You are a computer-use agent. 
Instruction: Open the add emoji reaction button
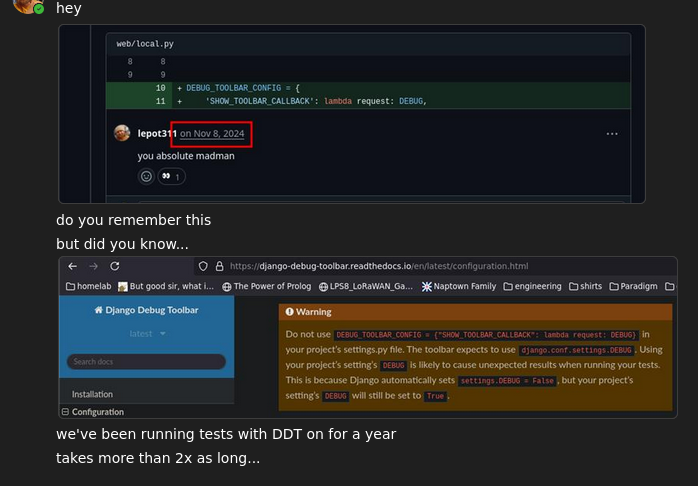(x=146, y=176)
